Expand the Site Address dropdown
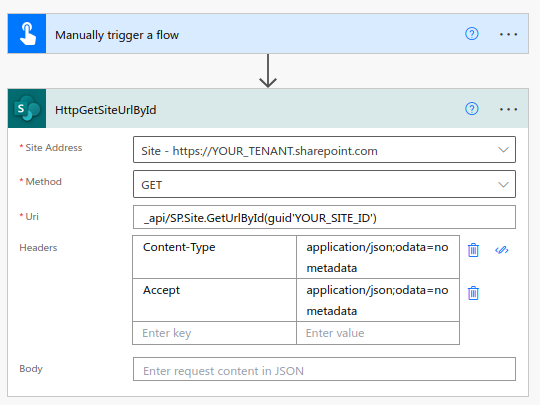540x405 pixels. pos(503,150)
